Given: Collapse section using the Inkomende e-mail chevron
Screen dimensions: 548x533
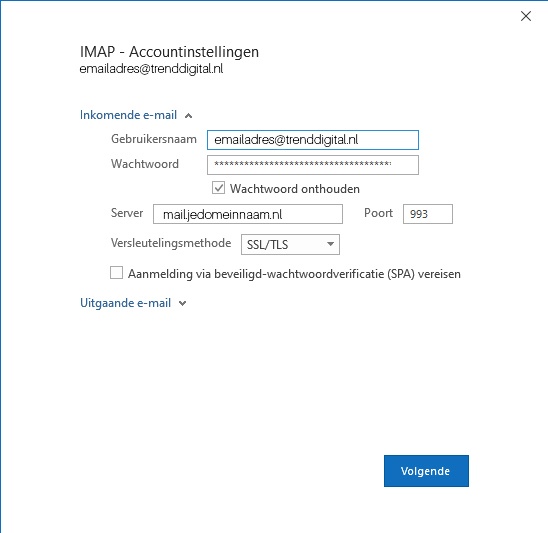Looking at the screenshot, I should pyautogui.click(x=188, y=116).
